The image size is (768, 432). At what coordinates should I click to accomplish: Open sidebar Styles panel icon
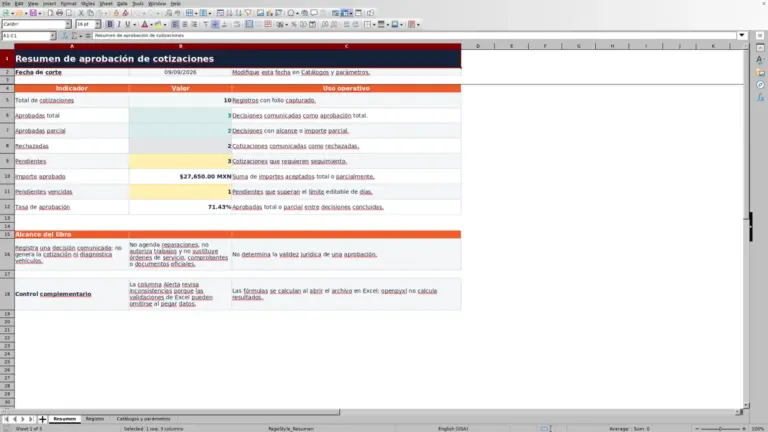(x=760, y=60)
